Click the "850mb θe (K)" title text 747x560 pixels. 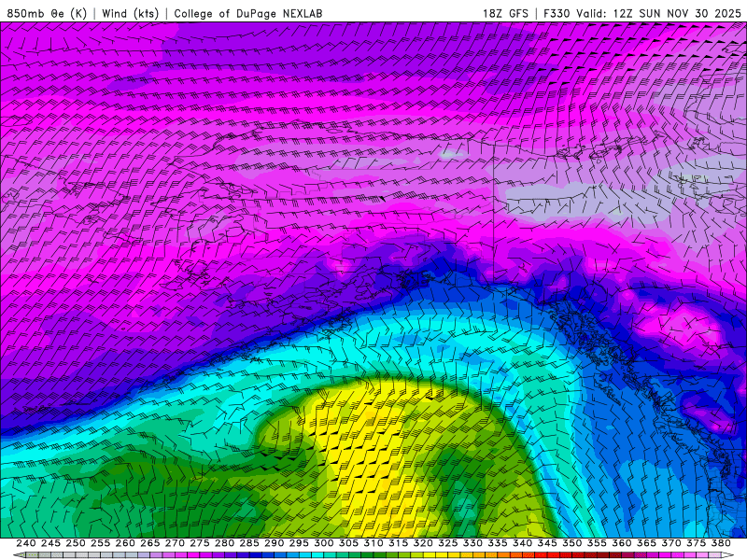point(48,13)
